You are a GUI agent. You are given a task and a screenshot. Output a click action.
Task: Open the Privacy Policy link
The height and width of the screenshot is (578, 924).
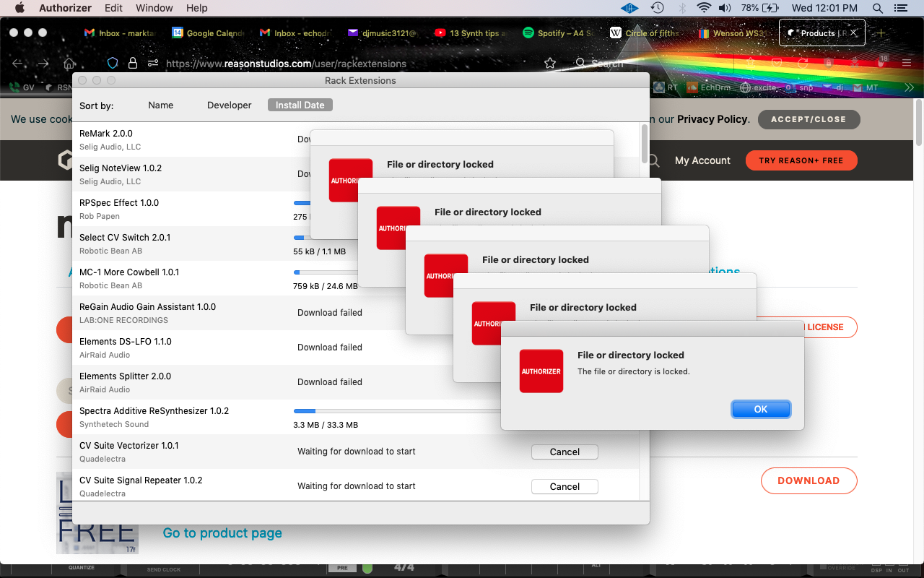click(x=712, y=119)
